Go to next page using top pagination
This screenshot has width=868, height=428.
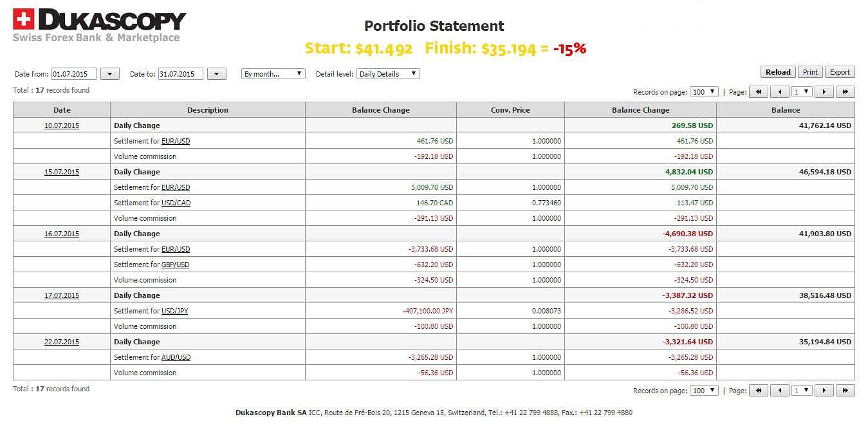(824, 92)
